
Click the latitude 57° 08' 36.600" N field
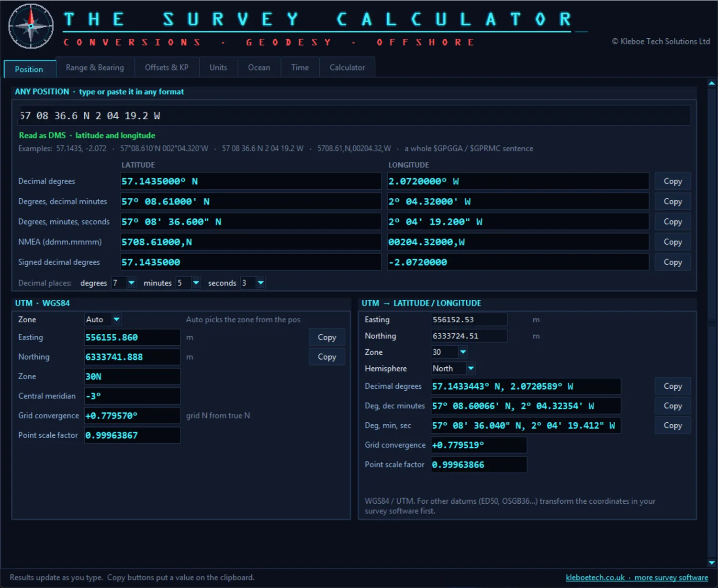tap(251, 222)
